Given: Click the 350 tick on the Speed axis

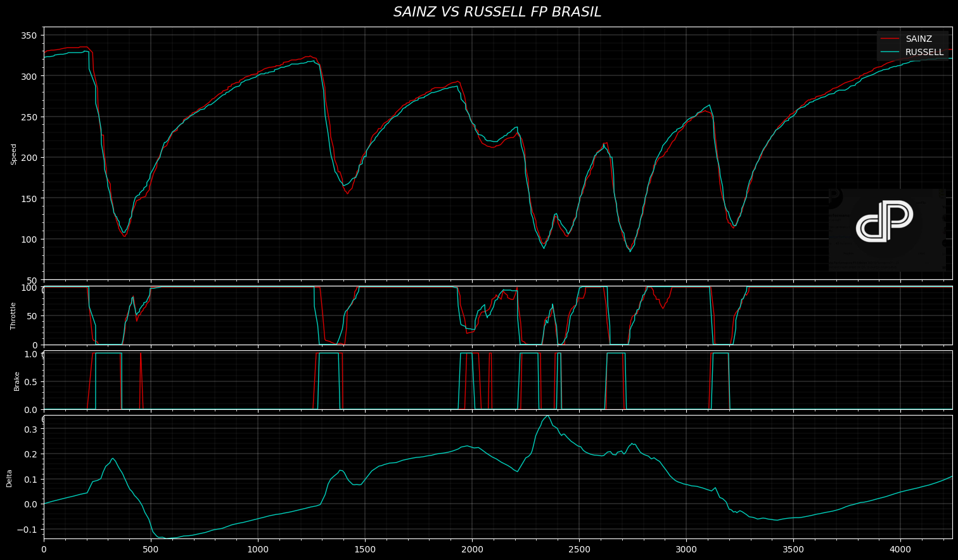Looking at the screenshot, I should coord(29,35).
